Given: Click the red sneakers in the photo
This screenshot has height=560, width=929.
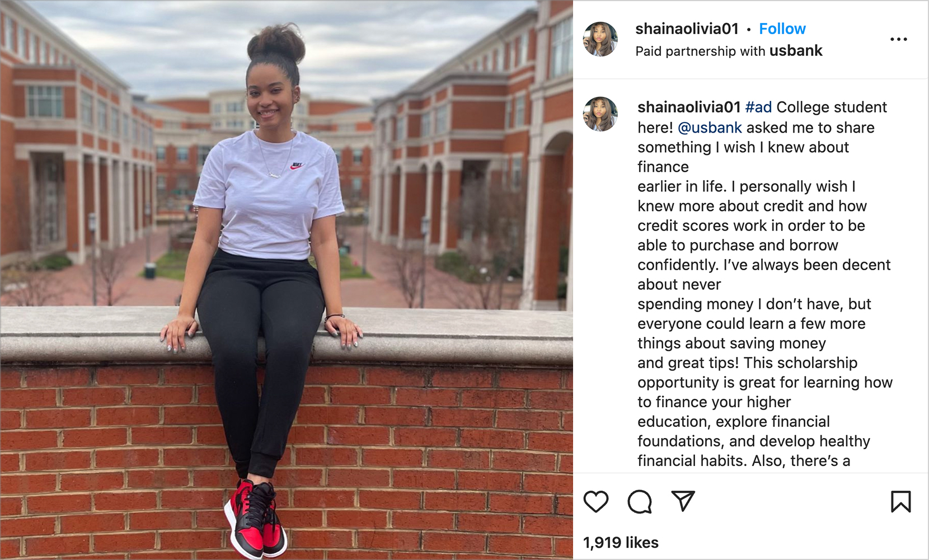Looking at the screenshot, I should point(256,518).
